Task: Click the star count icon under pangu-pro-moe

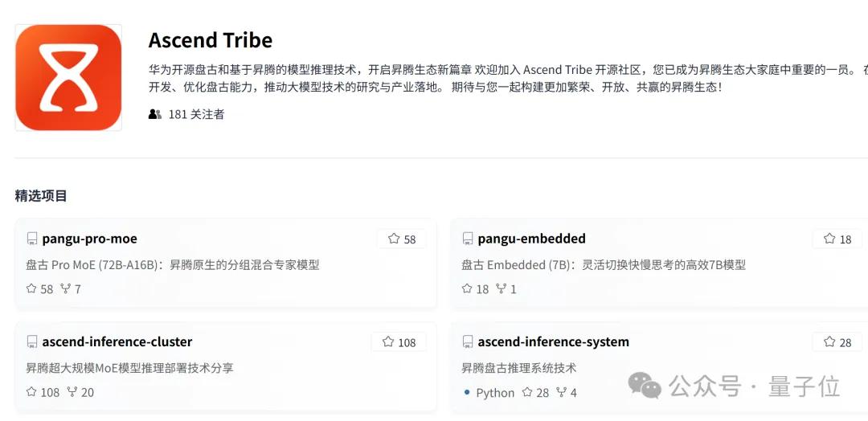Action: 31,288
